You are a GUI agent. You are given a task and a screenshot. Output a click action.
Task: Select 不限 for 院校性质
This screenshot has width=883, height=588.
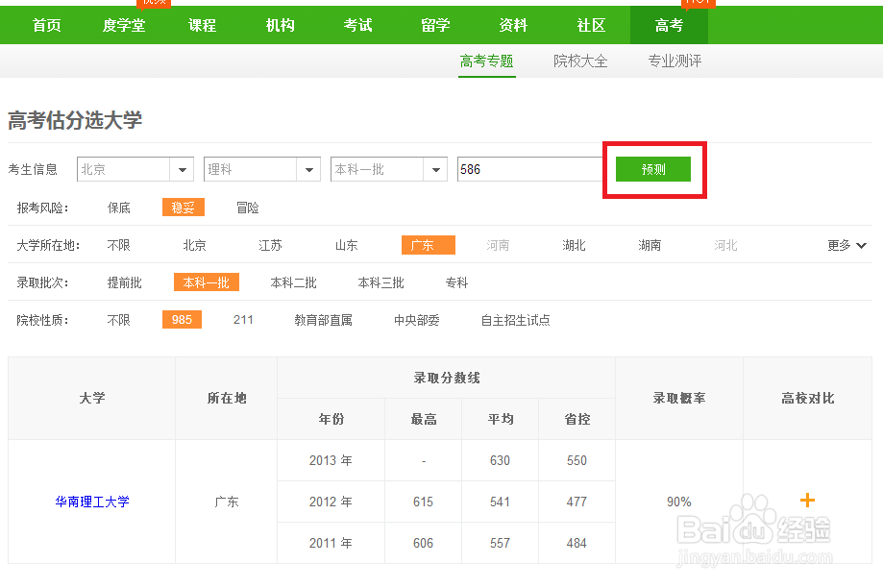click(x=119, y=321)
